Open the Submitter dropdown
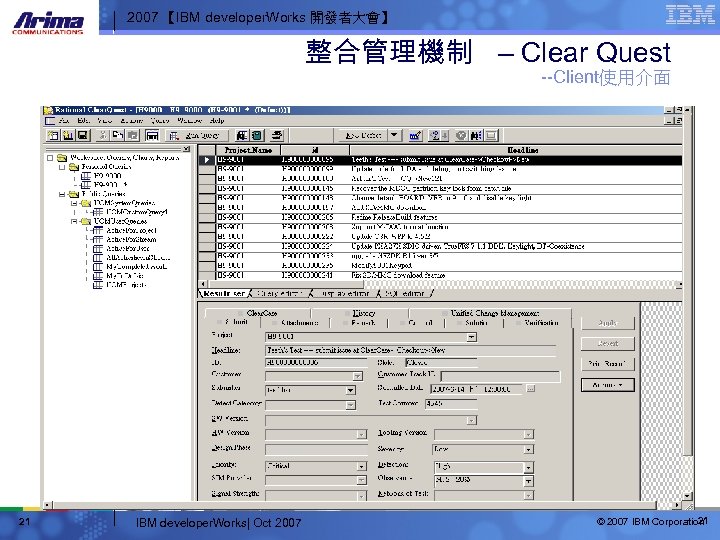The height and width of the screenshot is (540, 720). (x=350, y=390)
